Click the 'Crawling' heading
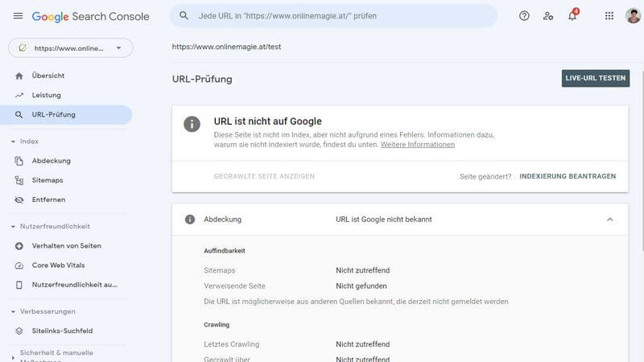 tap(217, 325)
